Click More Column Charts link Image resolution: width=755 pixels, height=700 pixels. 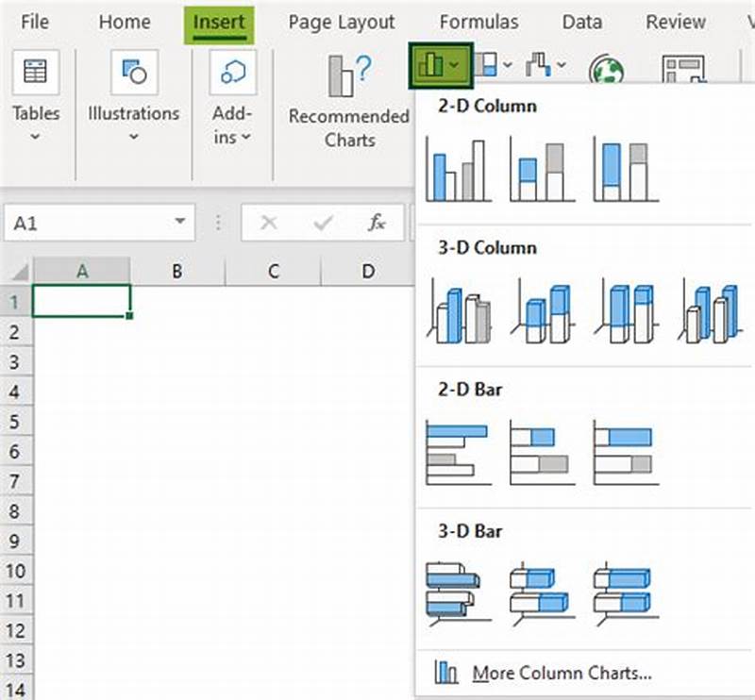[x=562, y=673]
